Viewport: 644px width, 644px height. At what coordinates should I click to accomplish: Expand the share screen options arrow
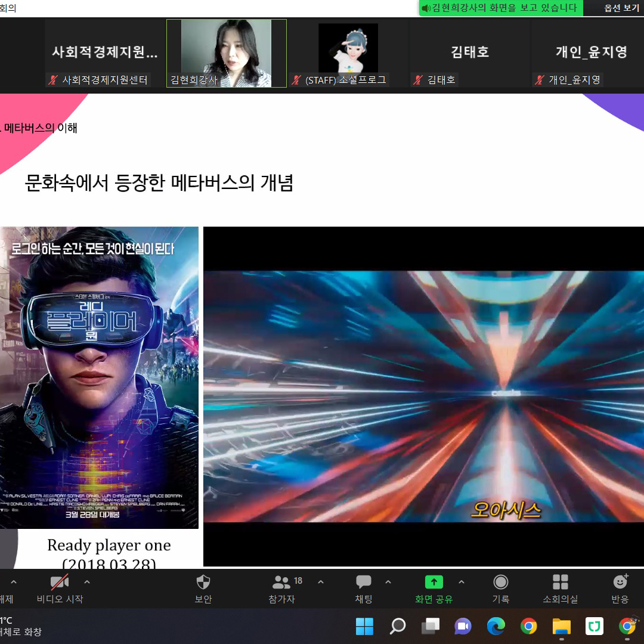pos(462,582)
